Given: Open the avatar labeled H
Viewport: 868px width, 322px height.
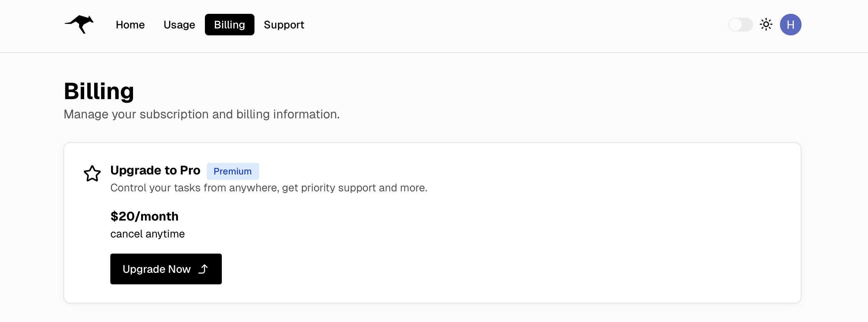Looking at the screenshot, I should click(x=791, y=24).
